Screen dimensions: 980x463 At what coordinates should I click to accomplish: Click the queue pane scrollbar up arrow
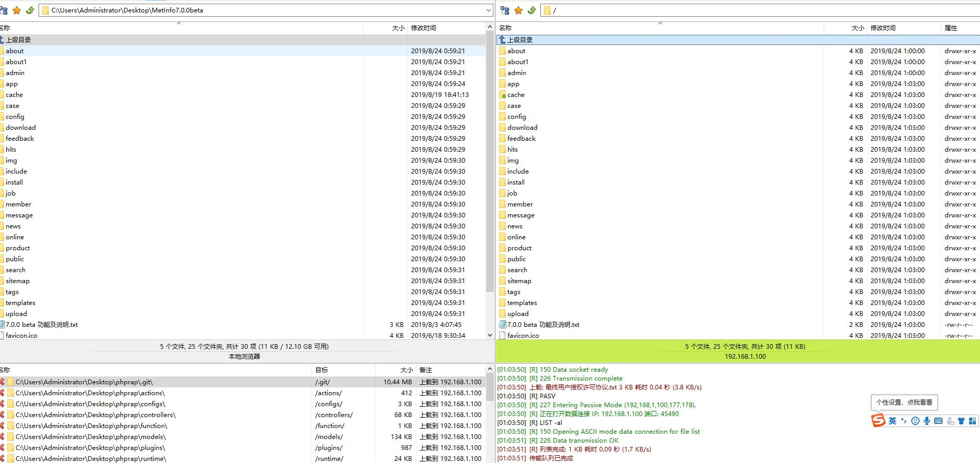tap(490, 369)
